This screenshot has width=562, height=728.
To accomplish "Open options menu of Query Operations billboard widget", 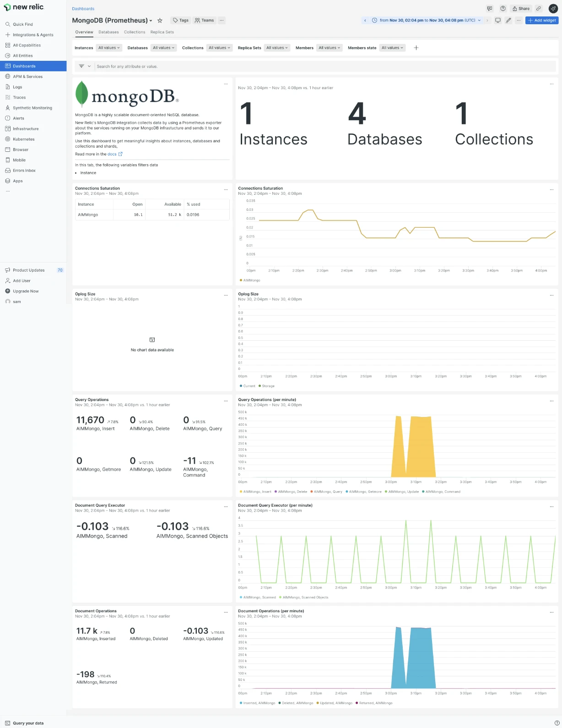I will 226,401.
